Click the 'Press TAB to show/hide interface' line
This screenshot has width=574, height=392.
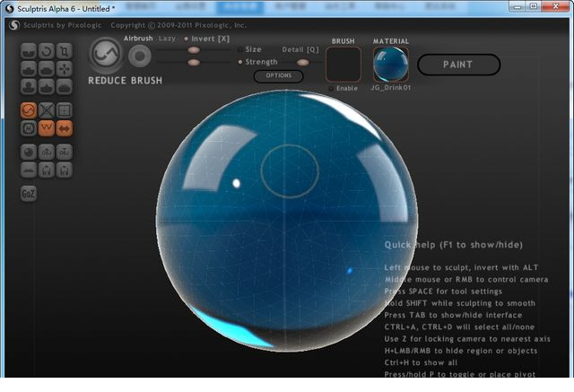453,315
